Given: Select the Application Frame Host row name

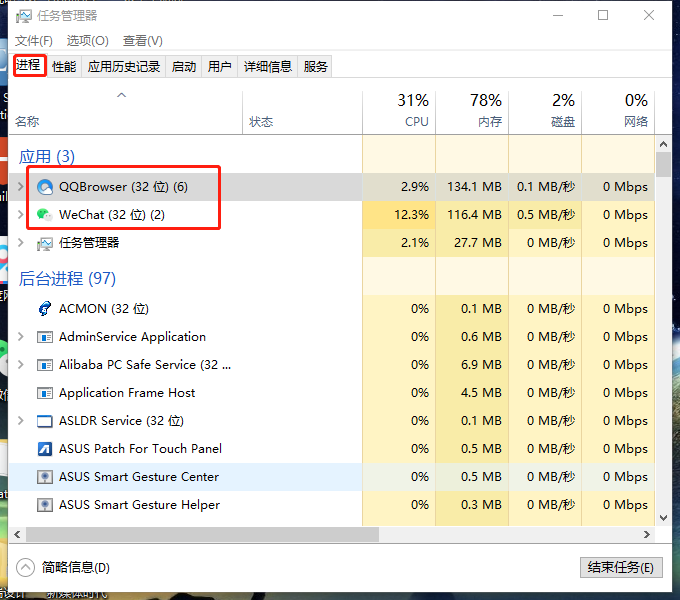Looking at the screenshot, I should pos(127,393).
